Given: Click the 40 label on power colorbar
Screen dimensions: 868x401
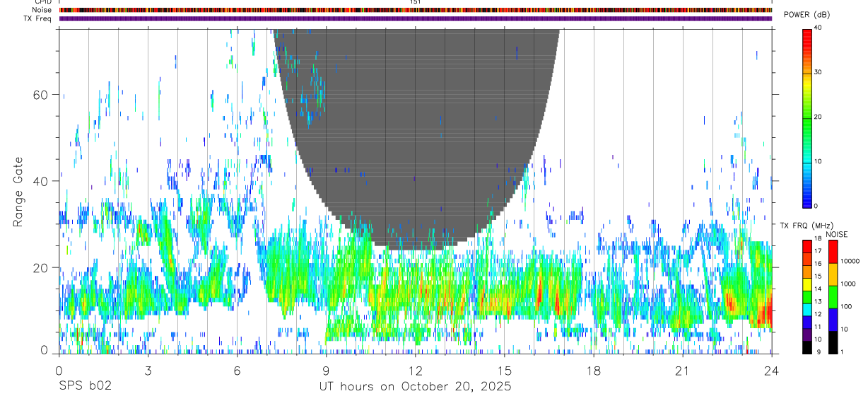Looking at the screenshot, I should 819,28.
